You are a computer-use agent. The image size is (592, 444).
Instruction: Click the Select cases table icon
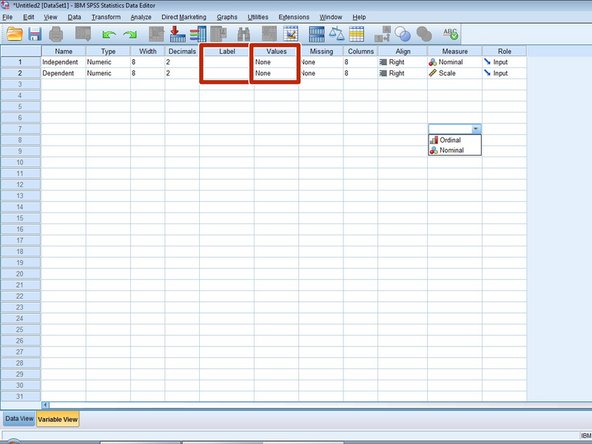[356, 34]
